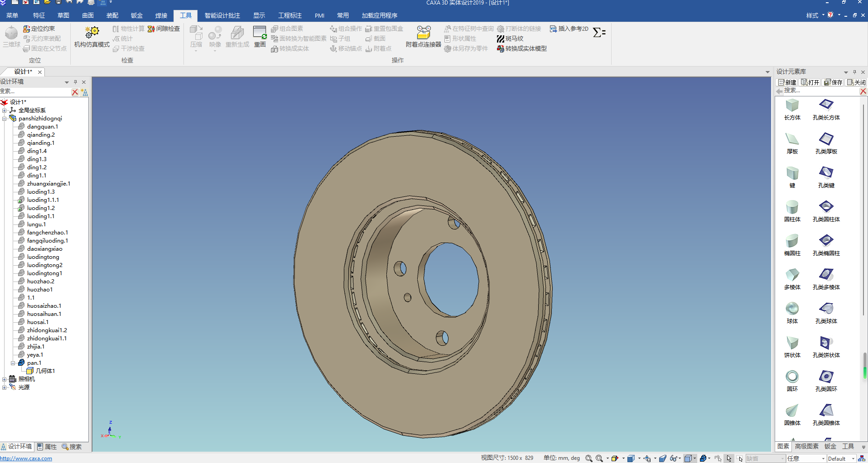Image resolution: width=868 pixels, height=463 pixels.
Task: Run the 间隙检查 clearance check
Action: 164,29
